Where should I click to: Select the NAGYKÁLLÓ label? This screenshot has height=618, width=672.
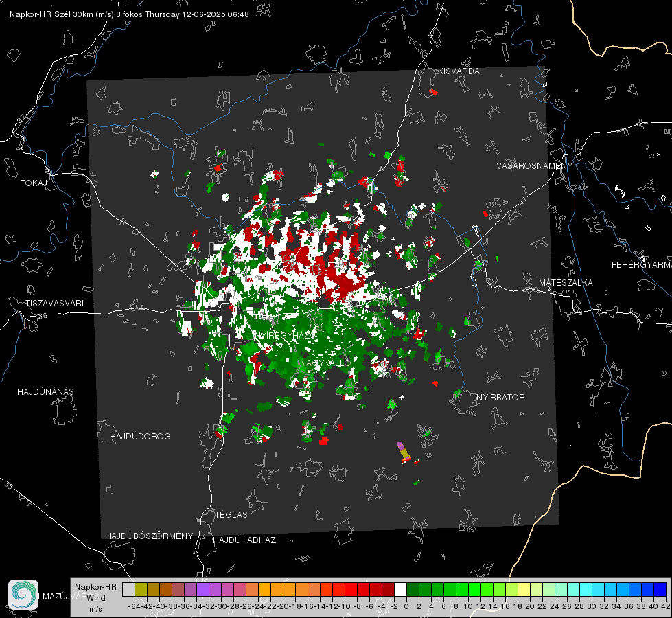(325, 363)
